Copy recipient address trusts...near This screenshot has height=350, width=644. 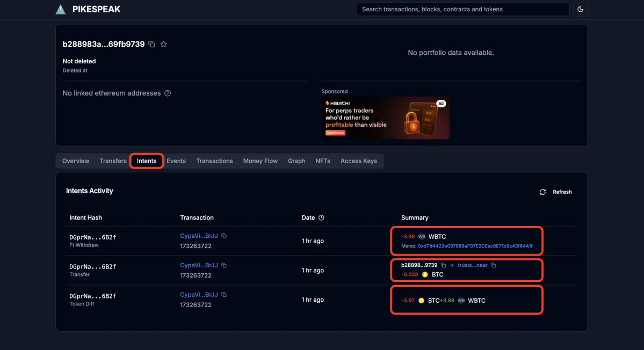493,265
